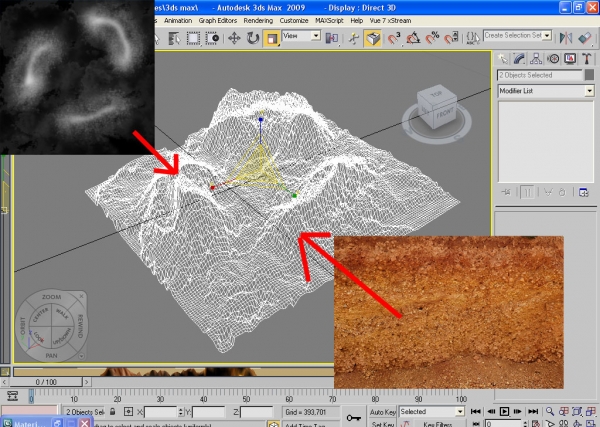The width and height of the screenshot is (600, 427).
Task: Switch to the Create command panel tab
Action: point(502,59)
